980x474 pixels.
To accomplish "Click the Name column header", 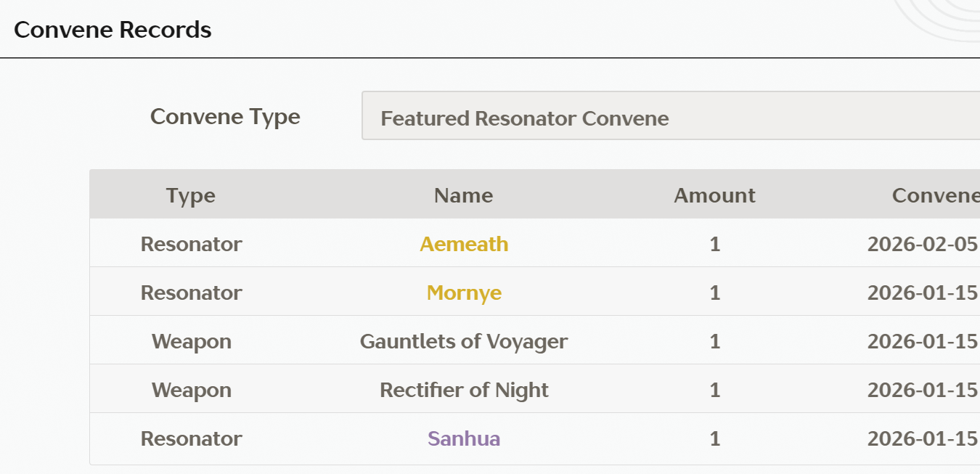I will (463, 195).
